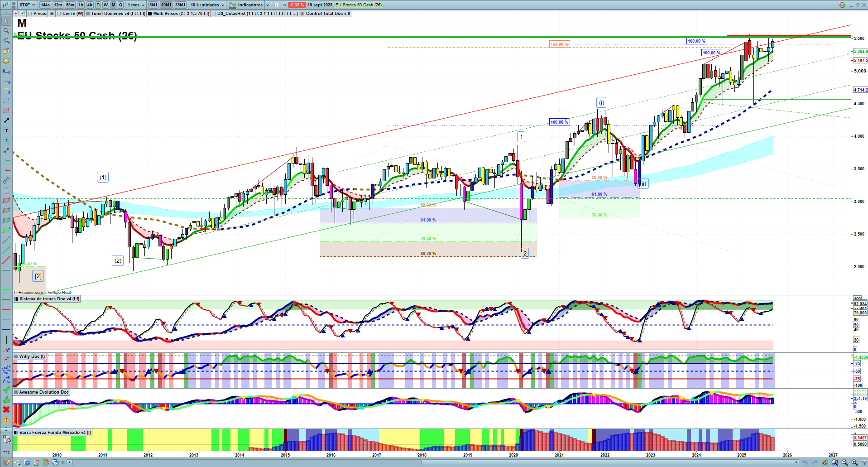Image resolution: width=868 pixels, height=467 pixels.
Task: Select the 35kU units button
Action: pos(180,5)
